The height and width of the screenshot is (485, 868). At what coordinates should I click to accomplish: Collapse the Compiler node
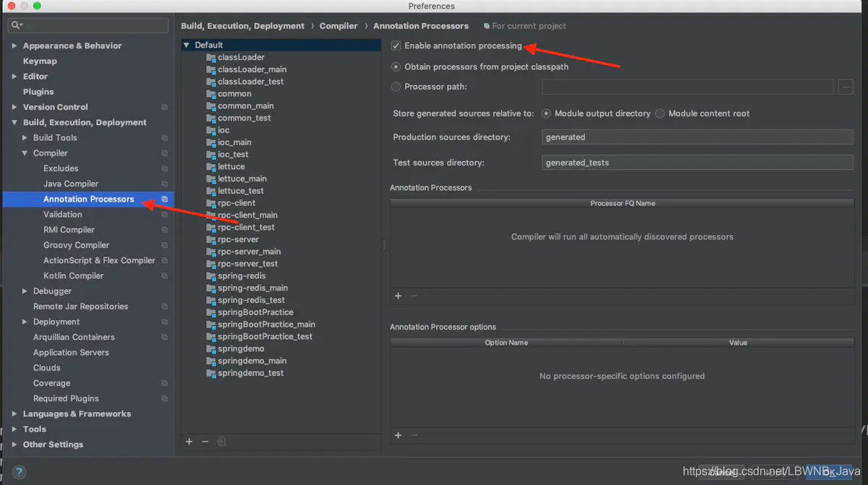(x=25, y=153)
